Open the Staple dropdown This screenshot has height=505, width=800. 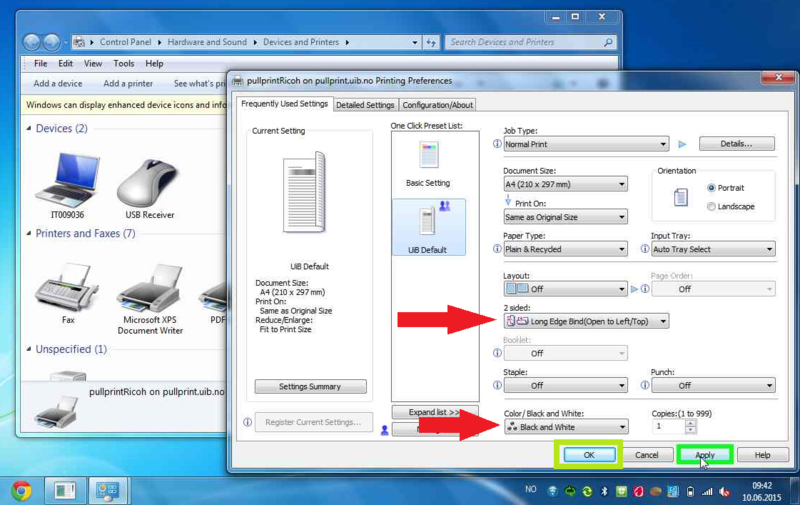click(x=565, y=386)
